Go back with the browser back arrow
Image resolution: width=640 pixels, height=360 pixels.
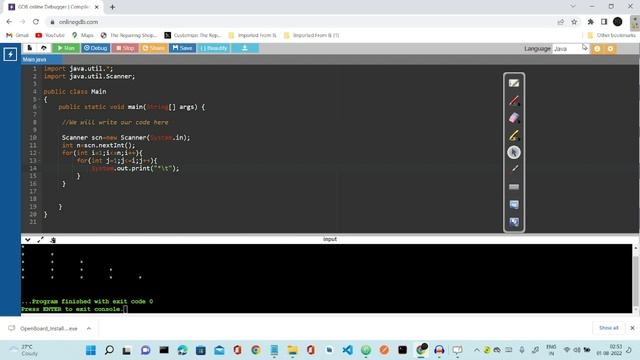point(9,22)
